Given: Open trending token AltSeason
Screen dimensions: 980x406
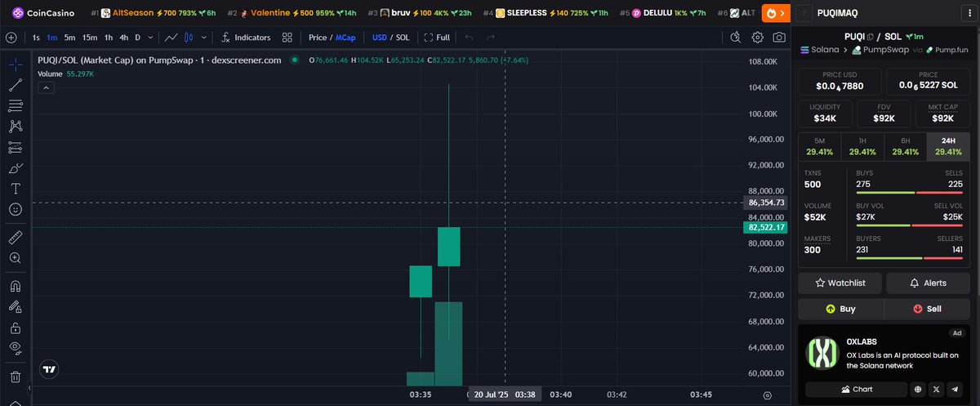Looking at the screenshot, I should 154,13.
